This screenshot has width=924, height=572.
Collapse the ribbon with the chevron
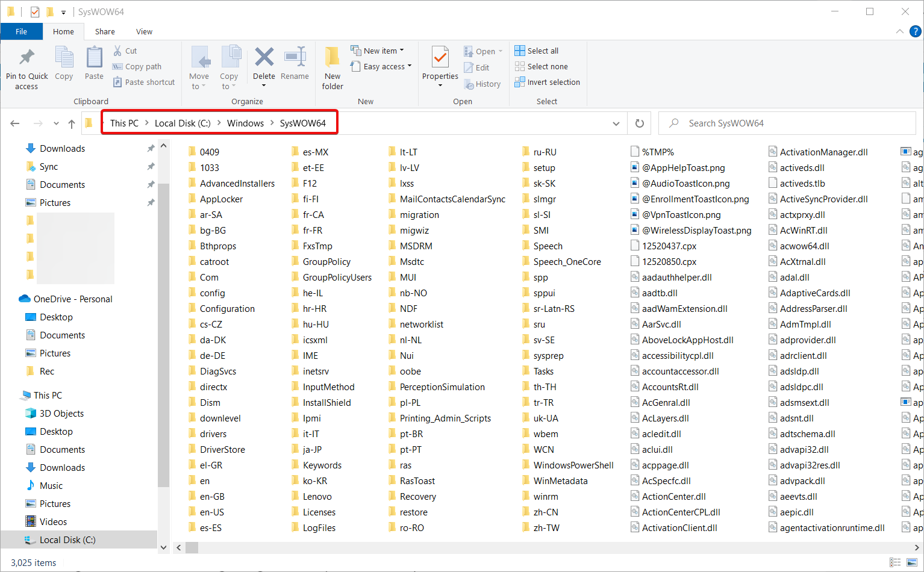[x=899, y=31]
